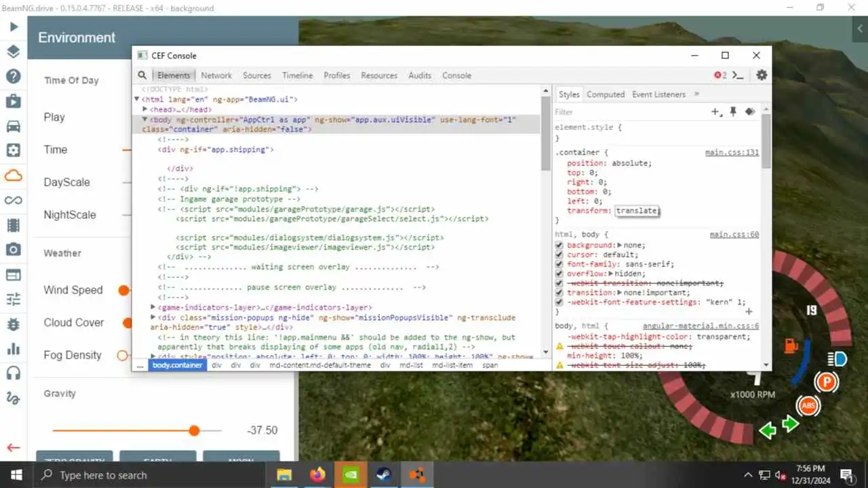Image resolution: width=868 pixels, height=488 pixels.
Task: Open the UI apps layout icon
Action: [x=13, y=274]
